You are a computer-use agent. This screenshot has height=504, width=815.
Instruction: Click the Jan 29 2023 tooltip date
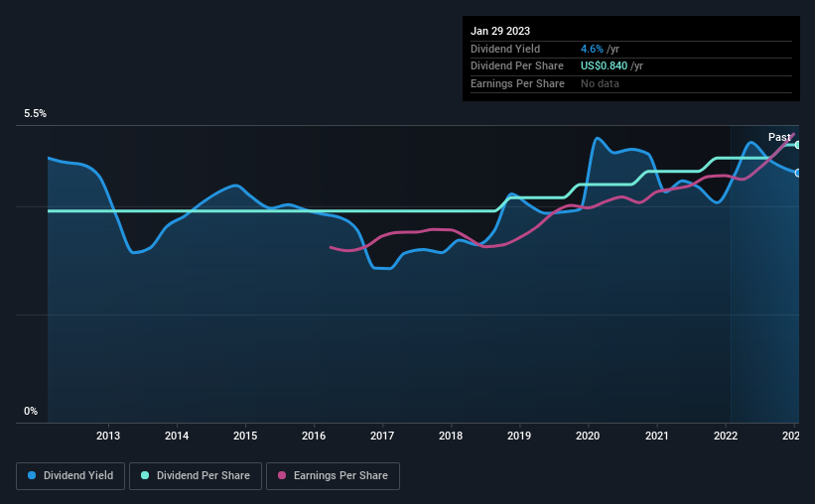(x=500, y=31)
